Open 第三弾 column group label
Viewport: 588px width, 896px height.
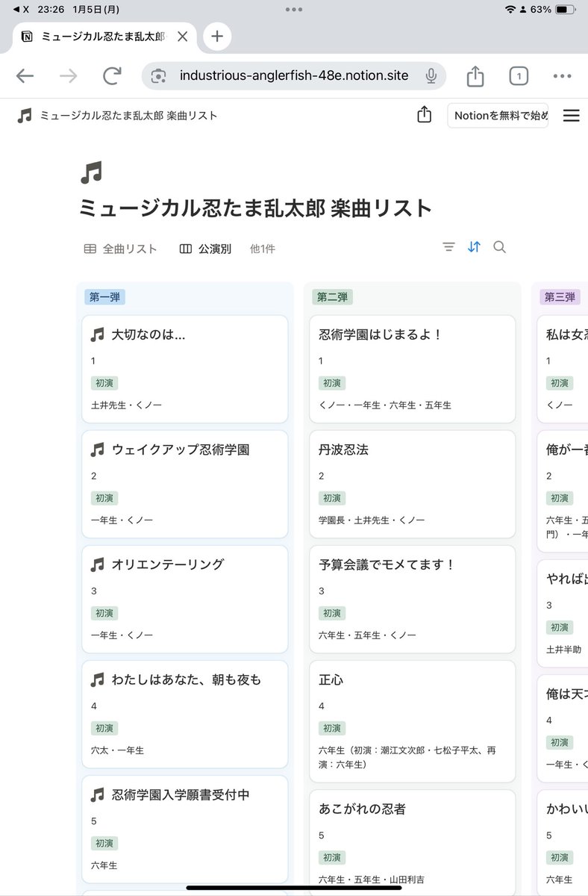pyautogui.click(x=560, y=297)
